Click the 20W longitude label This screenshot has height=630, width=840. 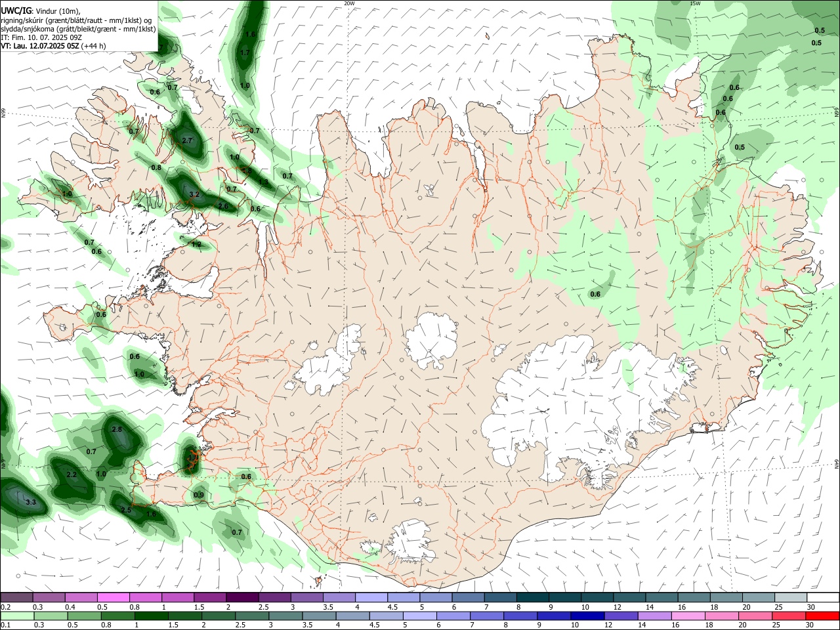349,3
